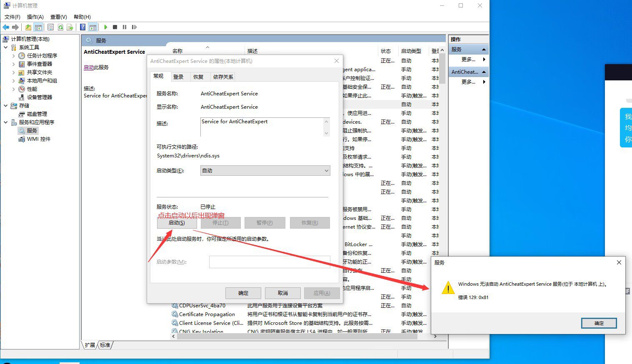This screenshot has height=364, width=632.
Task: Click 确定 in properties dialog
Action: click(x=243, y=293)
